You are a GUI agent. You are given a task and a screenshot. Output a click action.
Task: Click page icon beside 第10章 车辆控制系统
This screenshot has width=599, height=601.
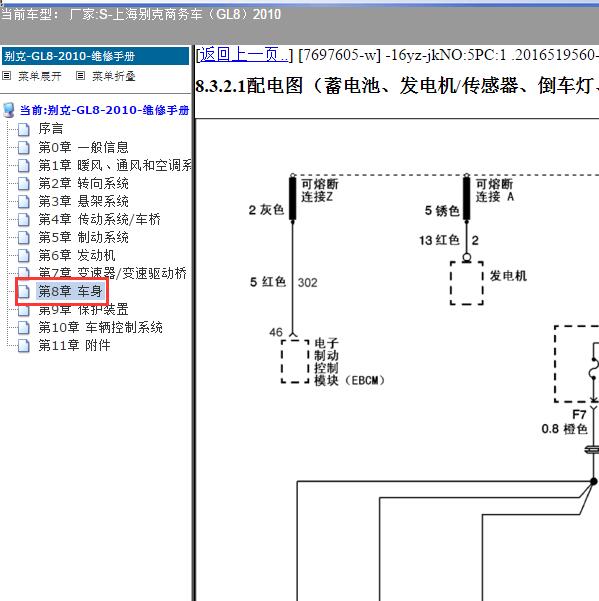[24, 328]
